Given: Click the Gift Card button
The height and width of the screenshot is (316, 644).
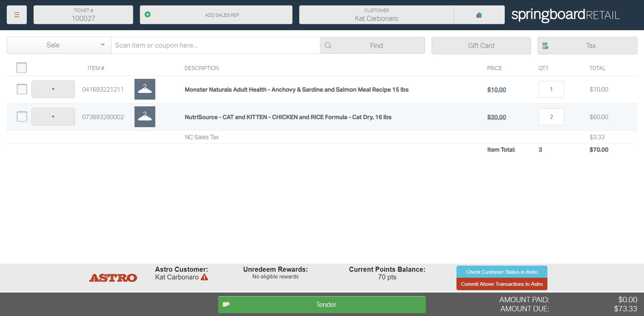Looking at the screenshot, I should 481,46.
